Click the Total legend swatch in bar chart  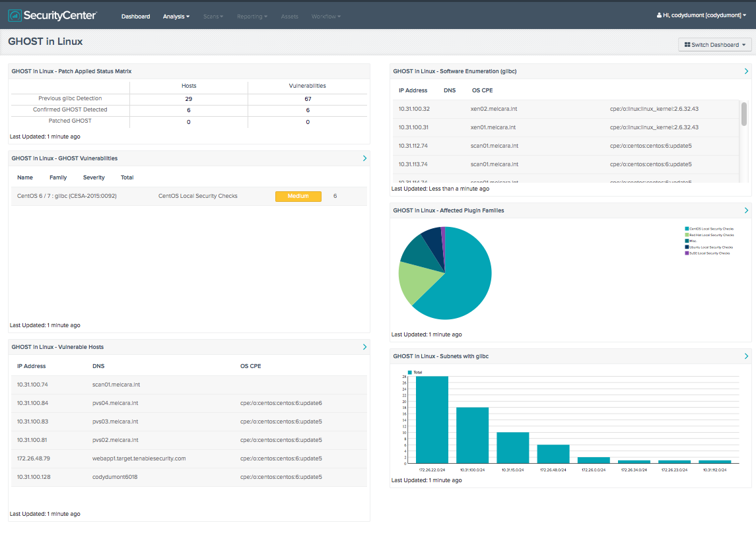[410, 372]
